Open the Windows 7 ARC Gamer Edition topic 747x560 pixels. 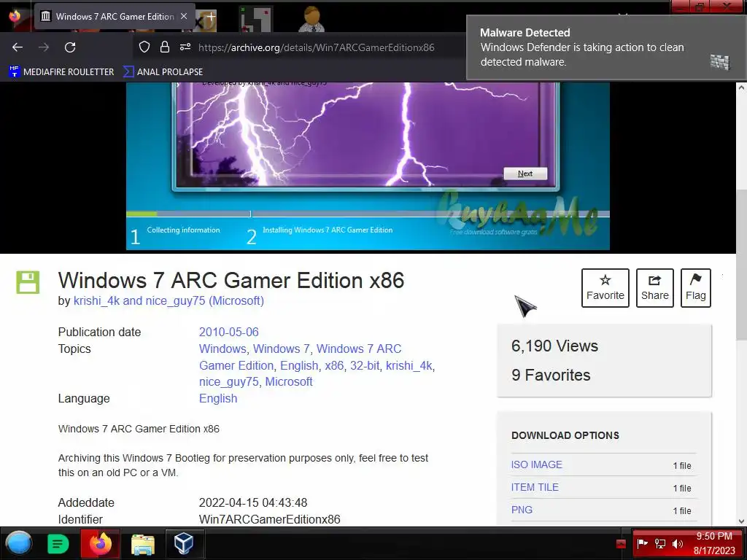point(300,357)
